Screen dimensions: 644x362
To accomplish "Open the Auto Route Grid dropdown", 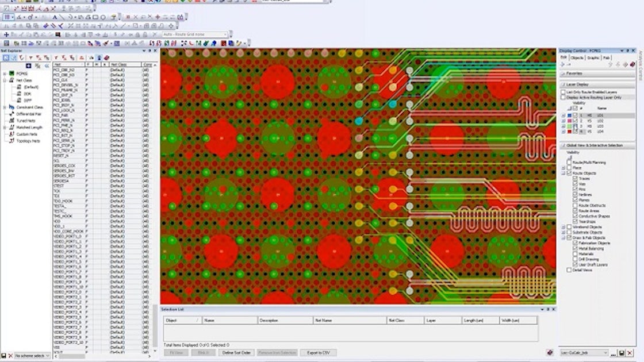I will click(x=226, y=34).
